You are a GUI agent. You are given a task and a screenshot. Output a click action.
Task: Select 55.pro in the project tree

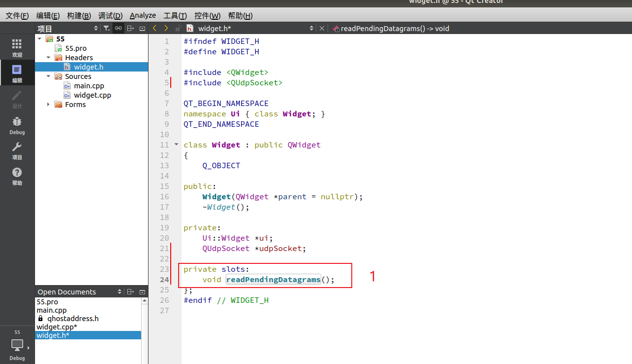(x=75, y=48)
